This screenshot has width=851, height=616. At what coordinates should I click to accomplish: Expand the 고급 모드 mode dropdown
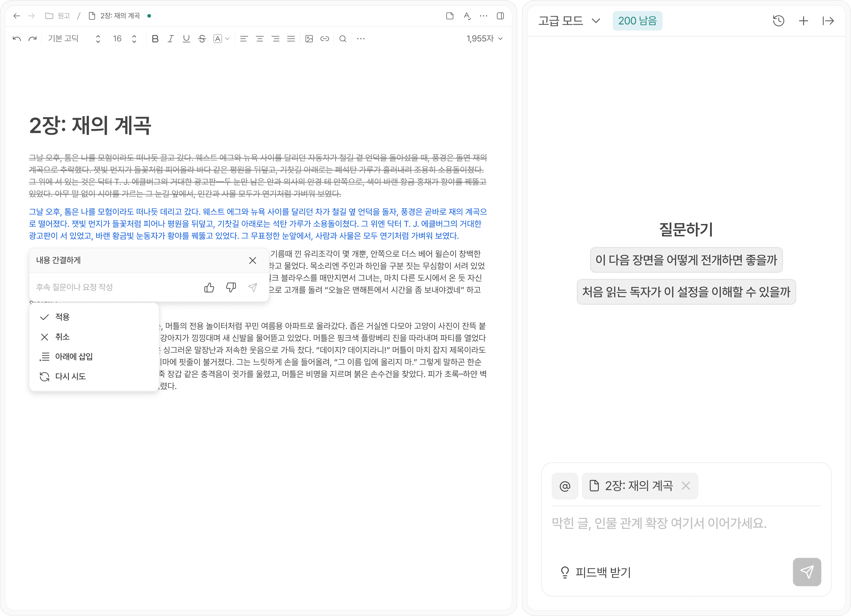coord(569,21)
